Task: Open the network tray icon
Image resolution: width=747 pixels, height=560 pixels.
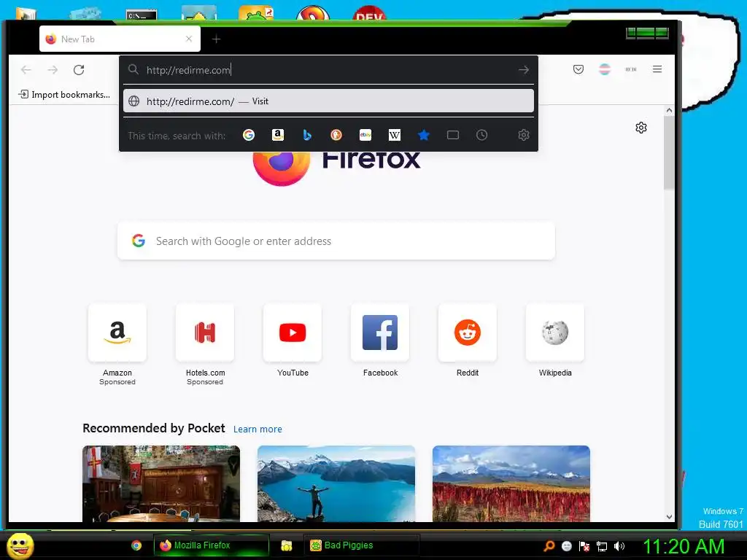Action: click(602, 546)
